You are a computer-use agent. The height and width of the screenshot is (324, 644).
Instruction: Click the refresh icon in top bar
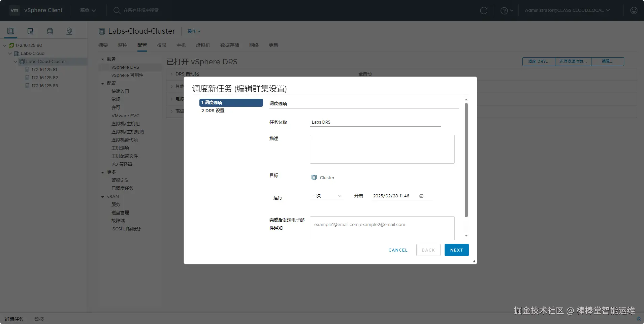484,10
